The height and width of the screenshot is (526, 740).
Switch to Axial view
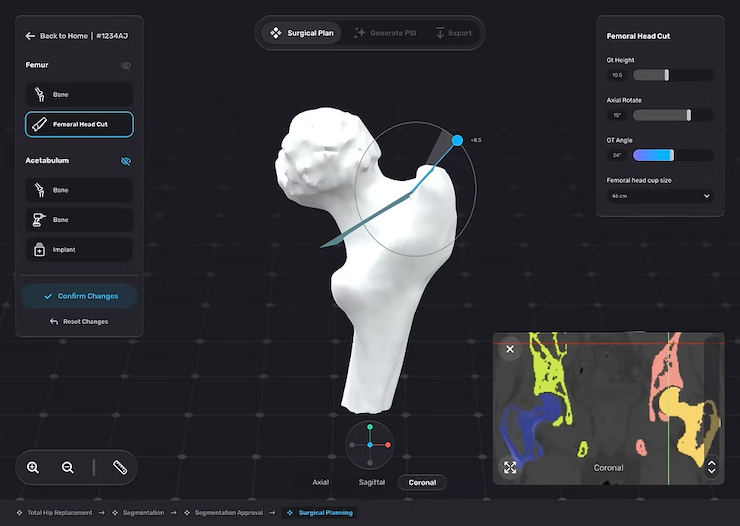click(x=320, y=482)
